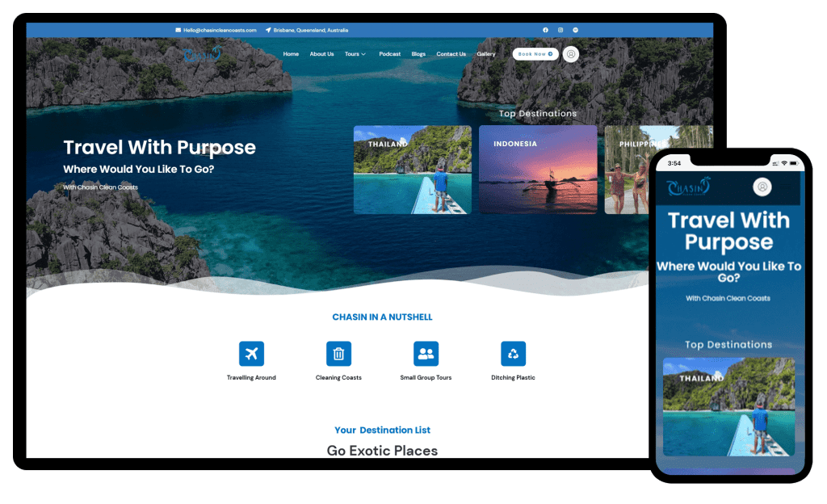Open the Instagram icon in the top bar

pos(560,30)
